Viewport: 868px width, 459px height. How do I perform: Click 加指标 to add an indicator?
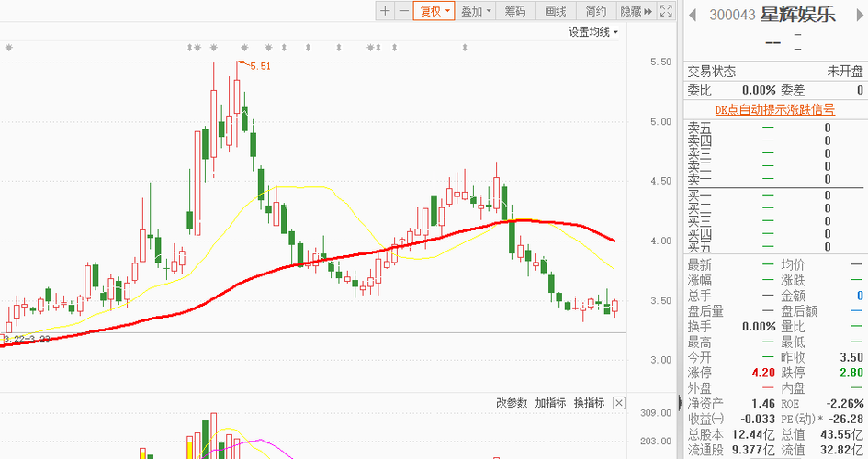click(x=550, y=403)
